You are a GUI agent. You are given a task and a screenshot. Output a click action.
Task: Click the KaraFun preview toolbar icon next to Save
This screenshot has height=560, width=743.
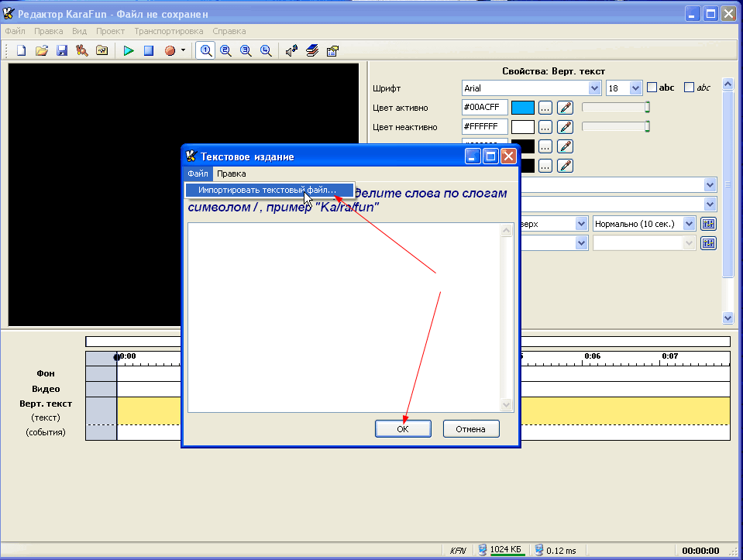tap(82, 50)
